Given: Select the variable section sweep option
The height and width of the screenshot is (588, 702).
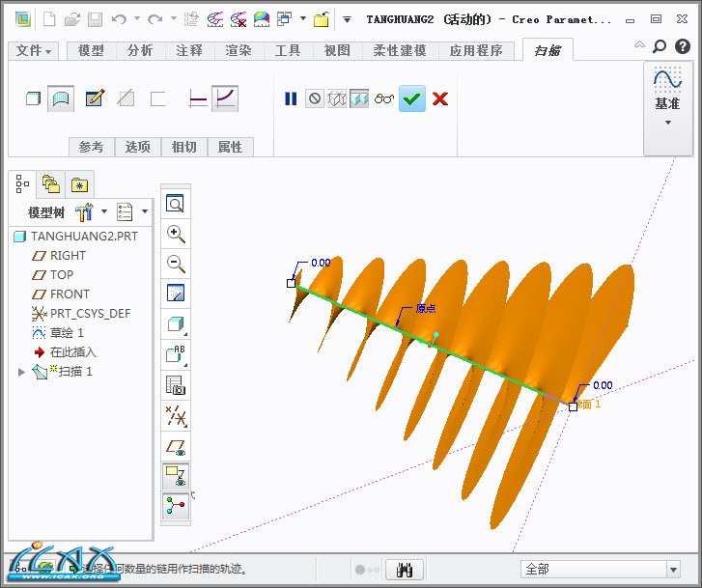Looking at the screenshot, I should [225, 98].
